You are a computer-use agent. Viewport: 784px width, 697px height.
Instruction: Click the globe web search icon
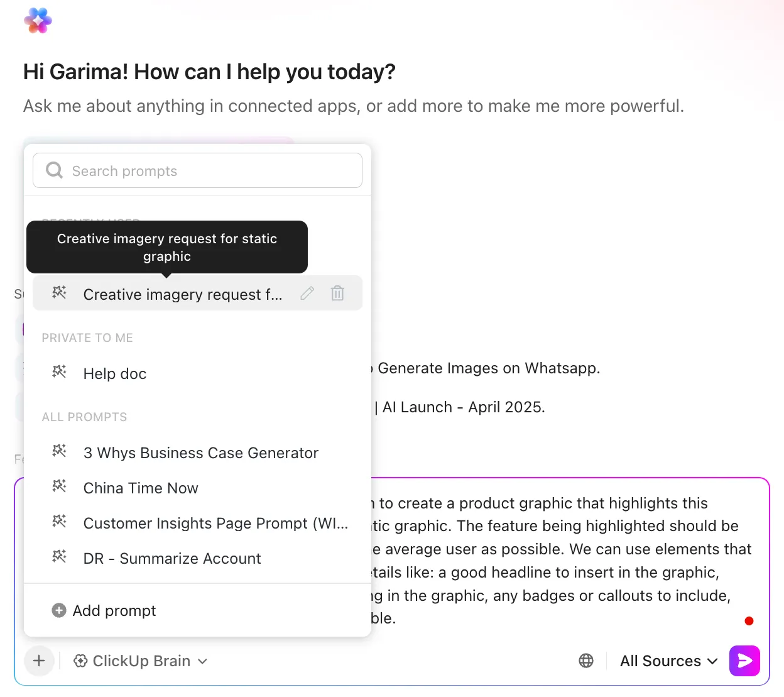[586, 661]
